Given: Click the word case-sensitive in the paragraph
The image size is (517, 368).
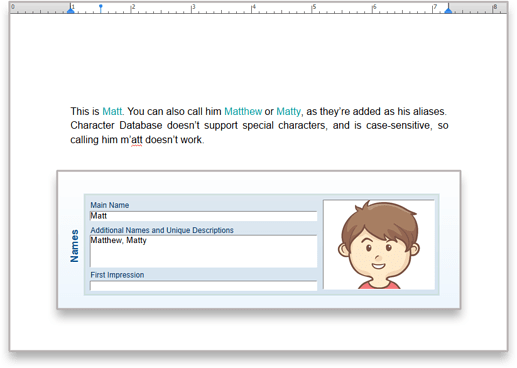Looking at the screenshot, I should click(399, 125).
